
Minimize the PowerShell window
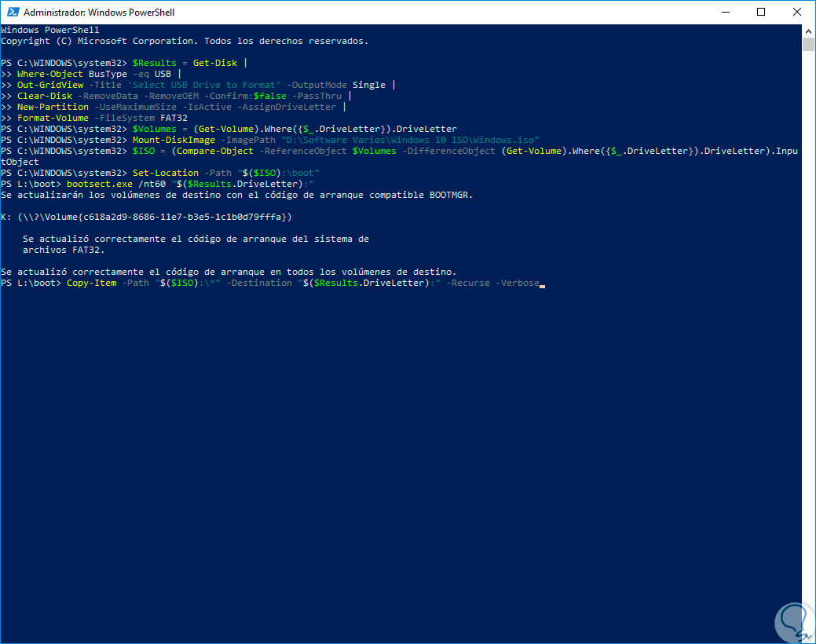(726, 12)
